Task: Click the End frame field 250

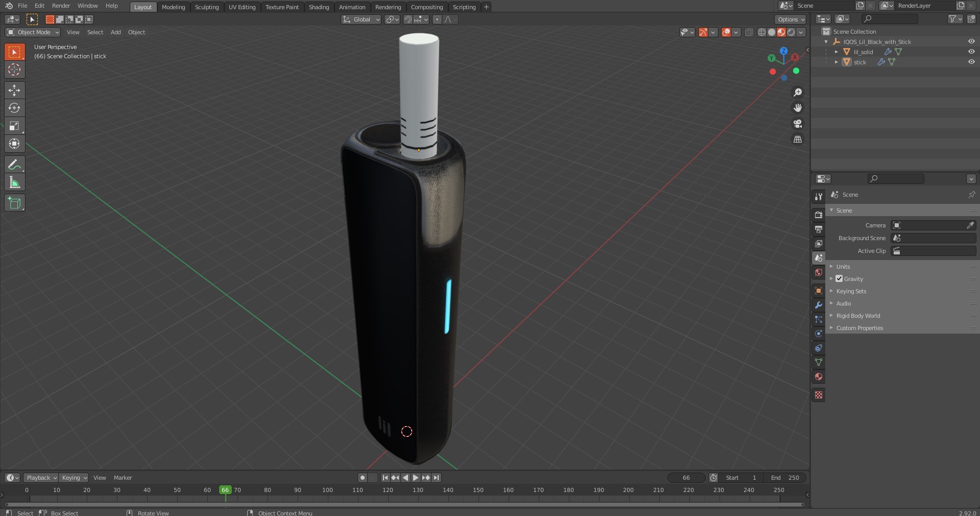Action: click(786, 478)
